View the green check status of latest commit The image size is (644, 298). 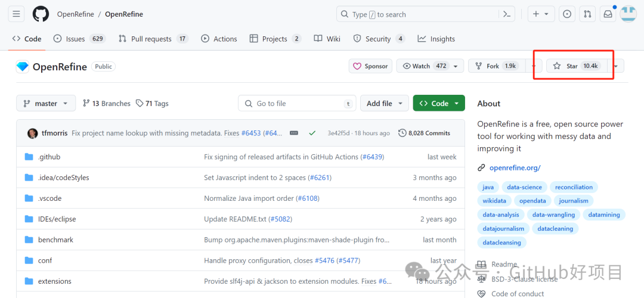coord(312,133)
